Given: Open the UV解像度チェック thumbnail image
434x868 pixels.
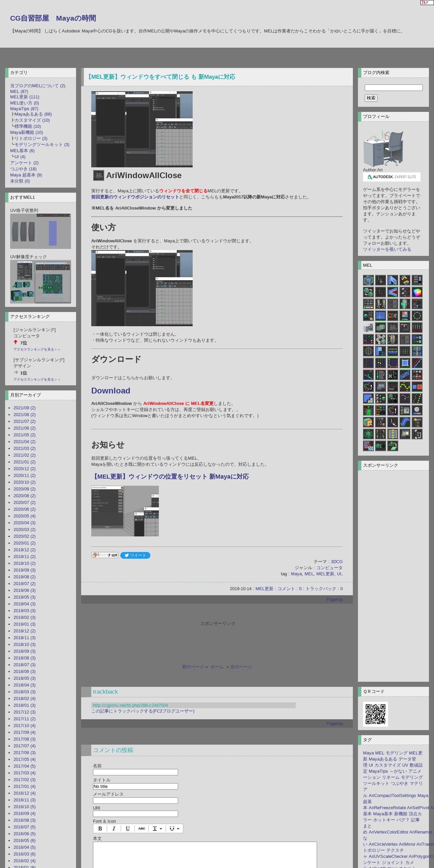Looking at the screenshot, I should [x=41, y=282].
